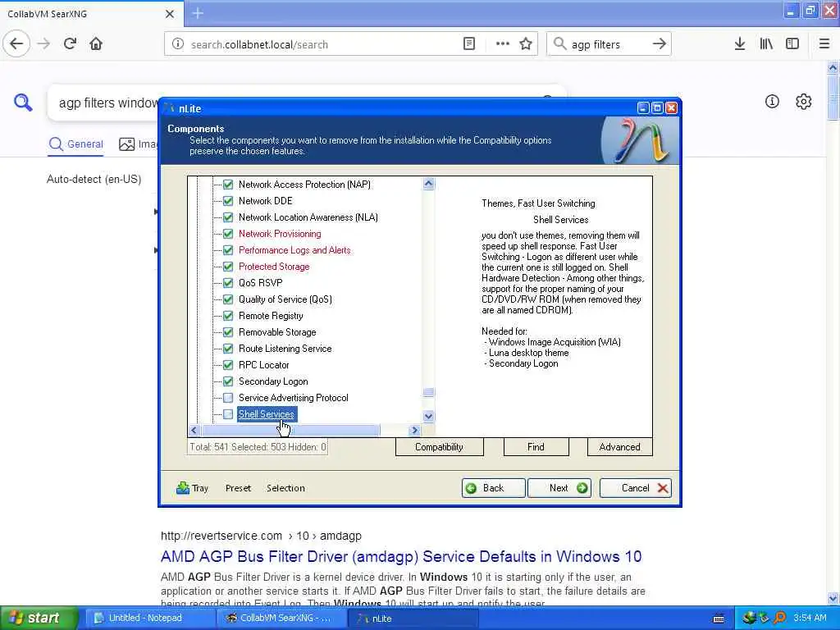This screenshot has width=840, height=630.
Task: Click the Firefox forward arrow
Action: [44, 44]
